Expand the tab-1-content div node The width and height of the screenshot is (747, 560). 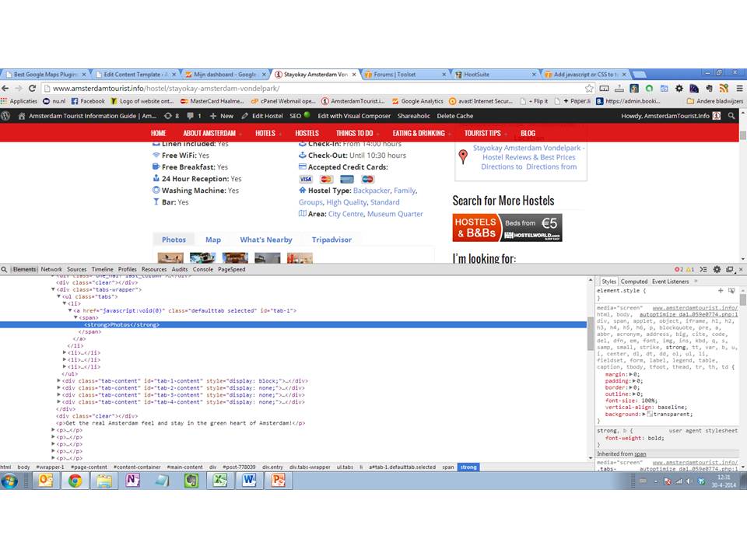tap(58, 381)
